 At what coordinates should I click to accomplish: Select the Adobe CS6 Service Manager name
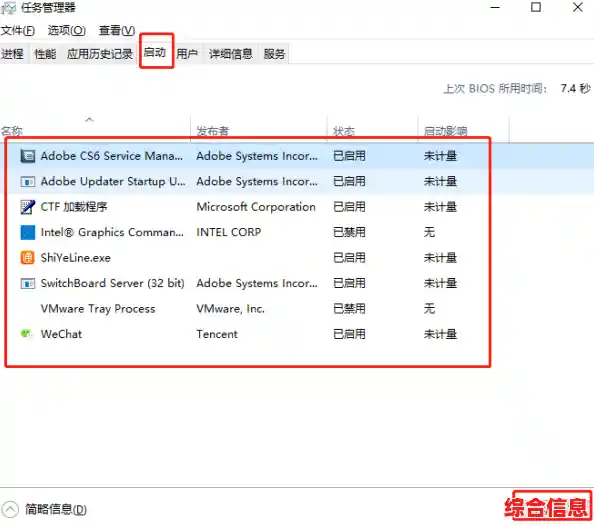coord(112,156)
